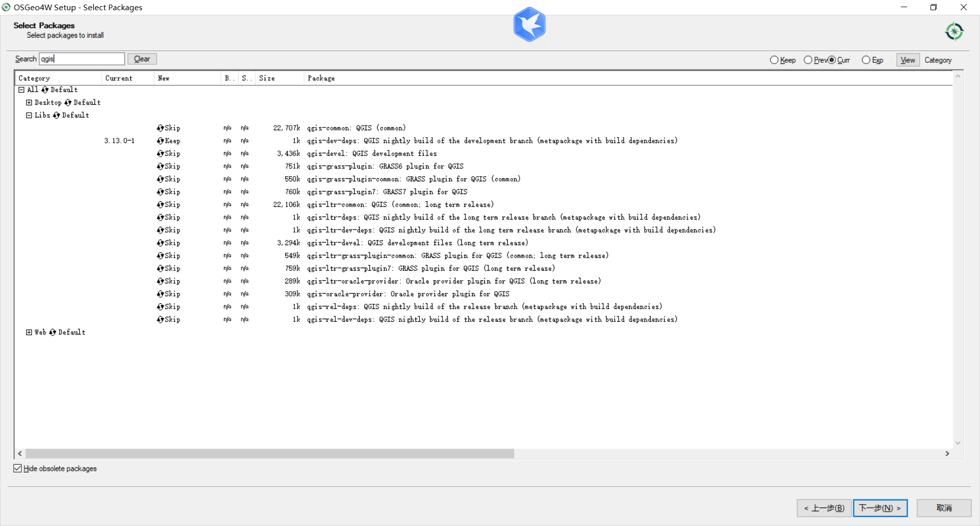The width and height of the screenshot is (980, 526).
Task: Select the qgis-common: QGIS (common) text
Action: [356, 128]
